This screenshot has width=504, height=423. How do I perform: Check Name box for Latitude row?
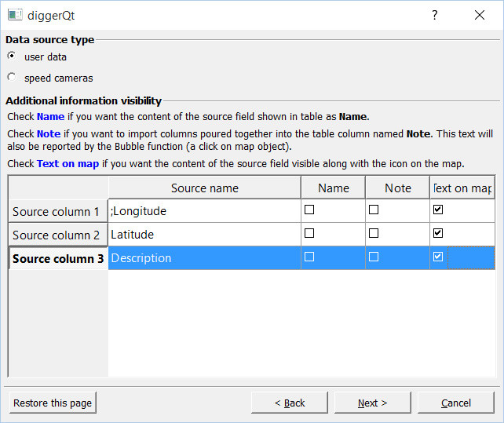(x=309, y=233)
